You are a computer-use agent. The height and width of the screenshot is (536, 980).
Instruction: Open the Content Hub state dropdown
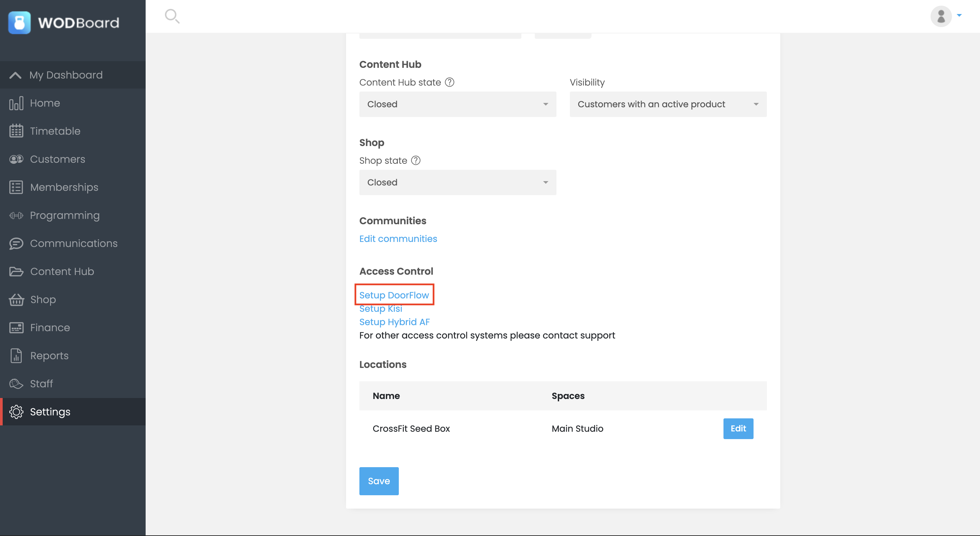click(457, 104)
